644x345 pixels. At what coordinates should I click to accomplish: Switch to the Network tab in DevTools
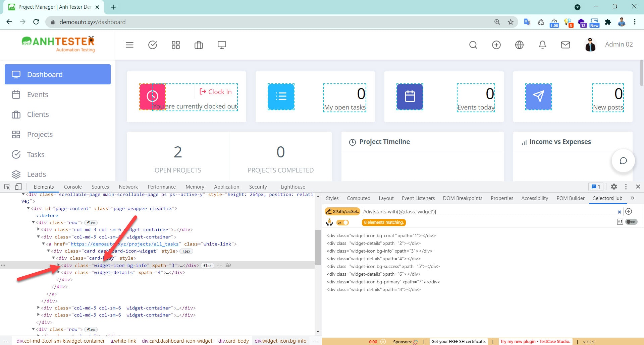point(128,187)
